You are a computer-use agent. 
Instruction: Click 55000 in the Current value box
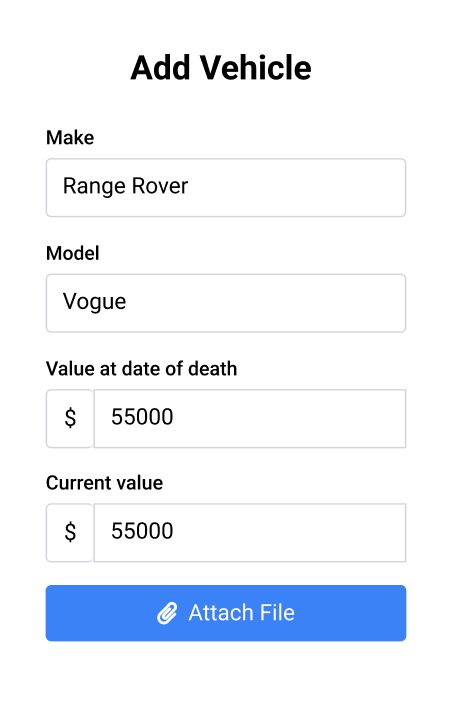pyautogui.click(x=142, y=531)
